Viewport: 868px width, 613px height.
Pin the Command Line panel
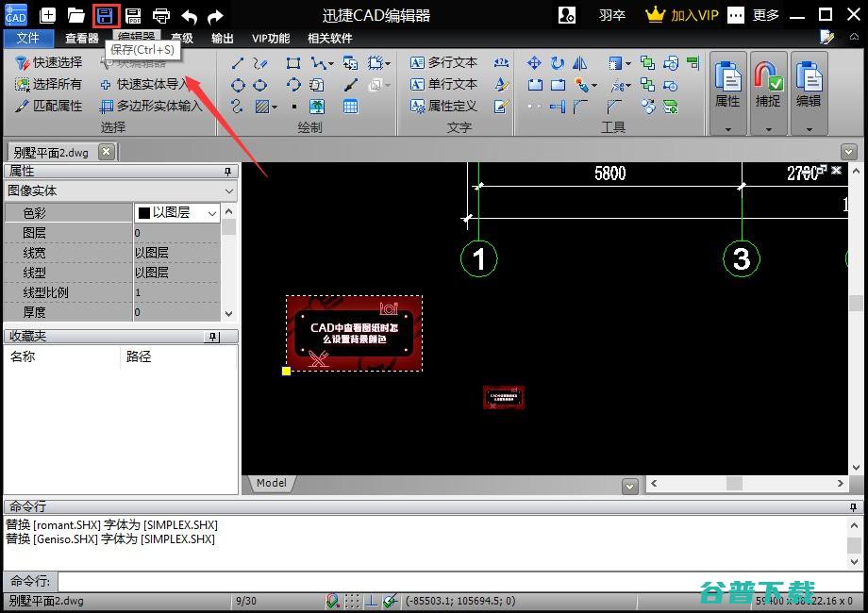(x=853, y=506)
